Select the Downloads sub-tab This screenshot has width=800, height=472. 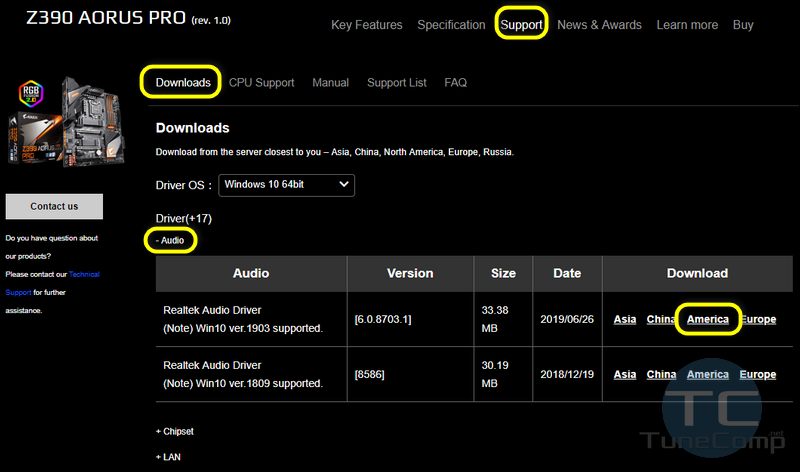183,83
